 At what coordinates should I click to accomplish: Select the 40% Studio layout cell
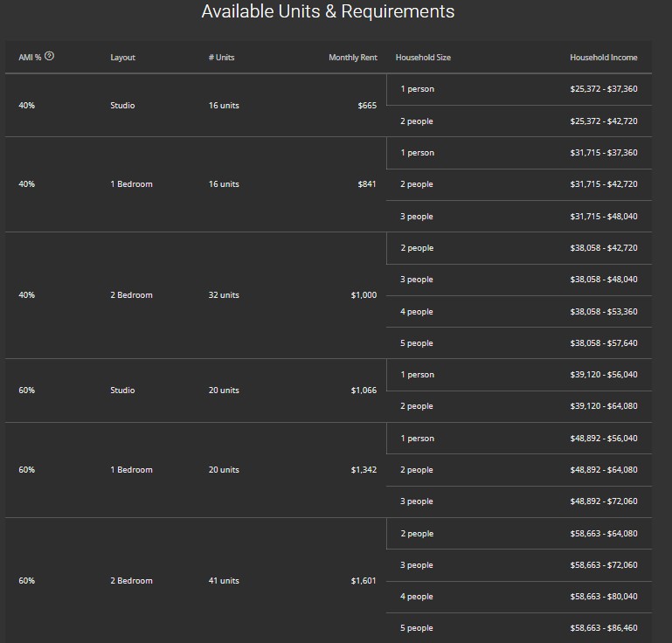click(x=122, y=106)
